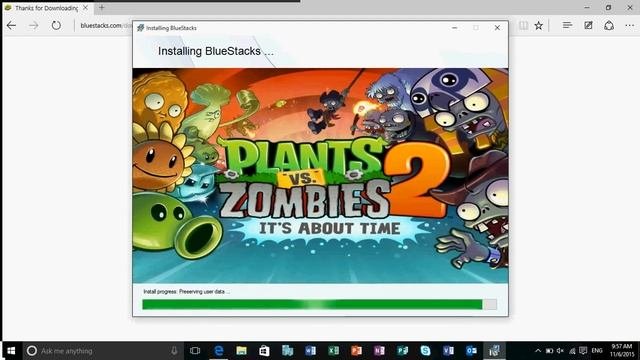This screenshot has height=360, width=640.
Task: Open Make a Web Note pen icon
Action: pyautogui.click(x=588, y=25)
